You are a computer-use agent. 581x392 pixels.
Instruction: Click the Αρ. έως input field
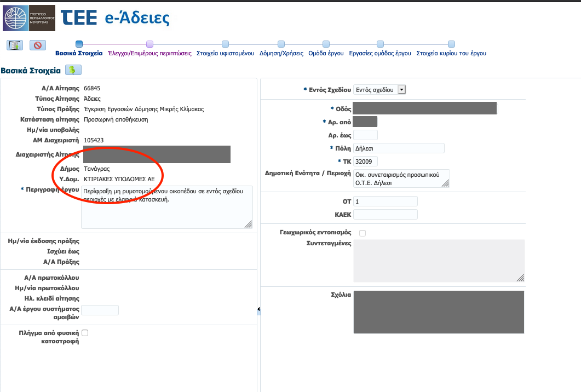(365, 135)
